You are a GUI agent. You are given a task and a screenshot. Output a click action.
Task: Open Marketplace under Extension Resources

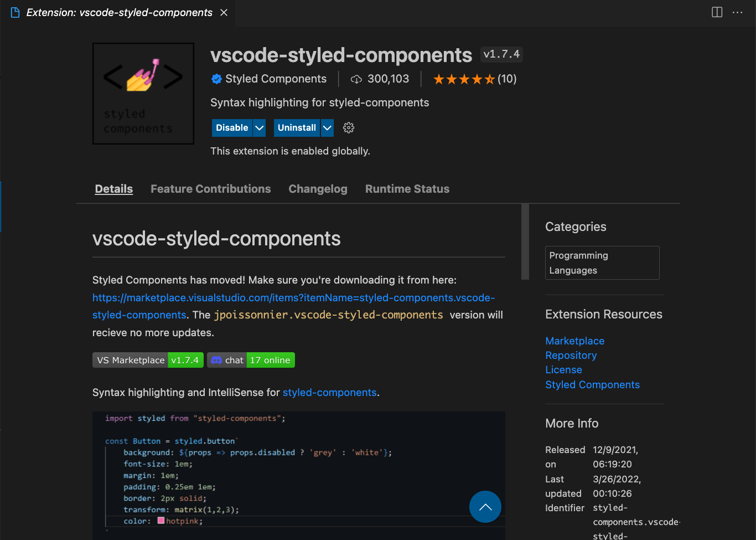click(574, 341)
